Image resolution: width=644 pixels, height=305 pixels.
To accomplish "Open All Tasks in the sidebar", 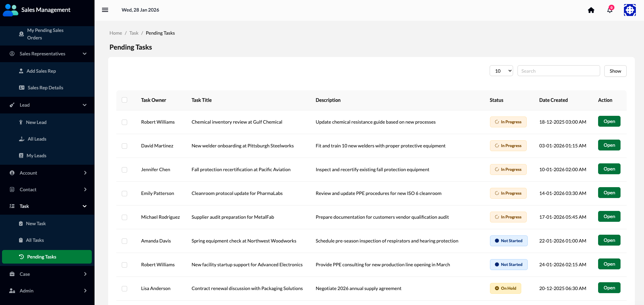I will [35, 240].
